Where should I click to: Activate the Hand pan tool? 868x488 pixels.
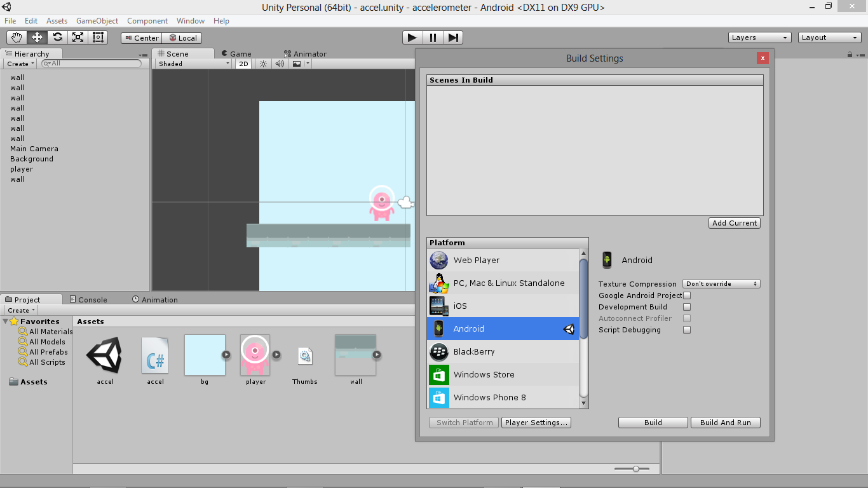click(16, 37)
